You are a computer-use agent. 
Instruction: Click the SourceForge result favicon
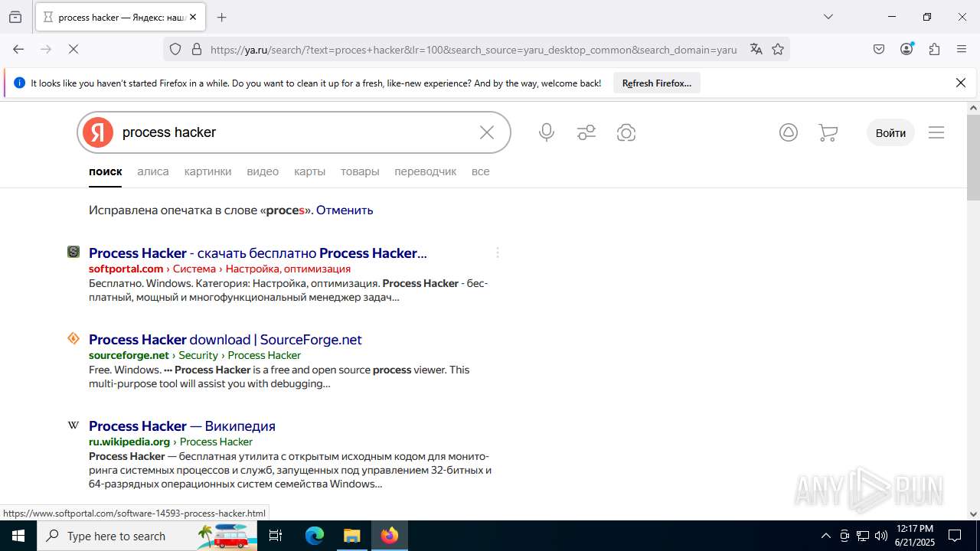[73, 338]
